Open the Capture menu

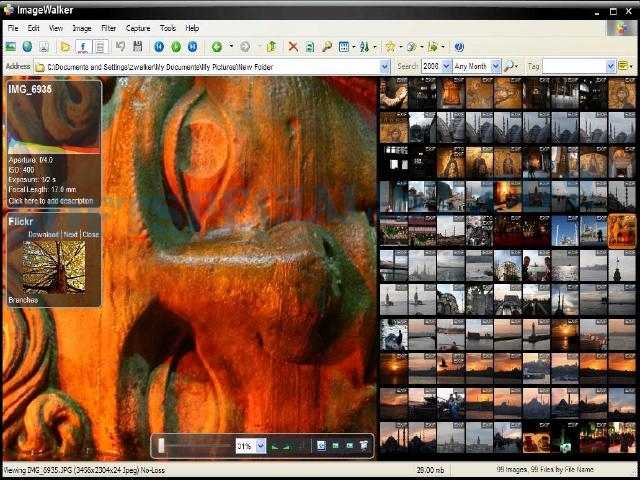click(138, 28)
